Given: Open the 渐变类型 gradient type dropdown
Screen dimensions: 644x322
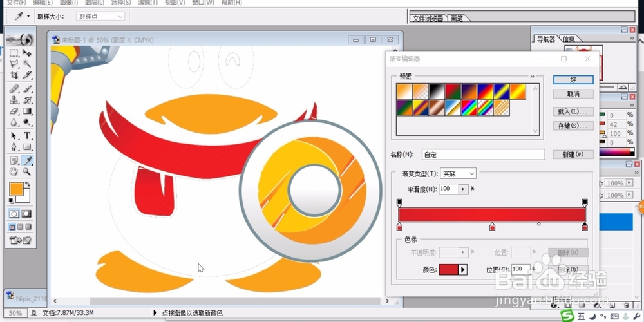Looking at the screenshot, I should (x=458, y=174).
